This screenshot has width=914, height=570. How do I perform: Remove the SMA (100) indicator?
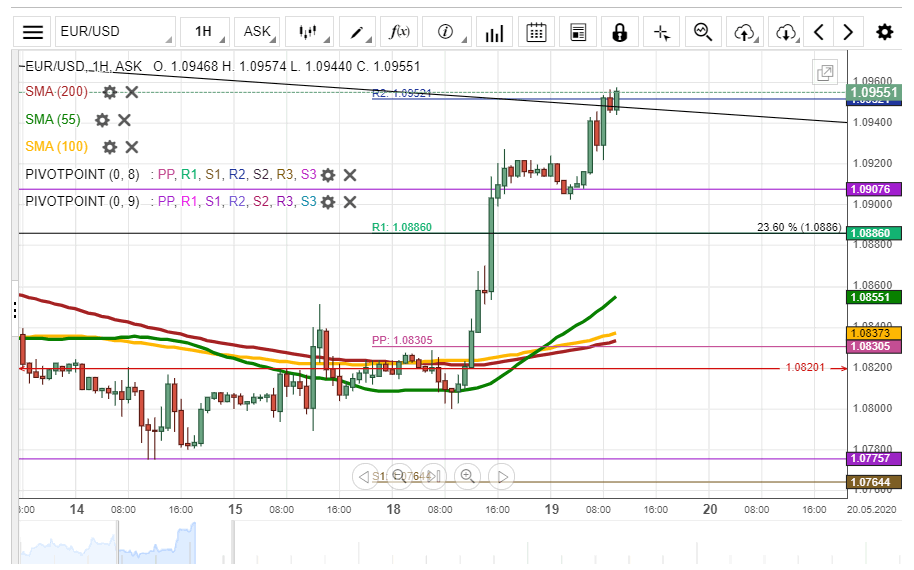point(132,147)
